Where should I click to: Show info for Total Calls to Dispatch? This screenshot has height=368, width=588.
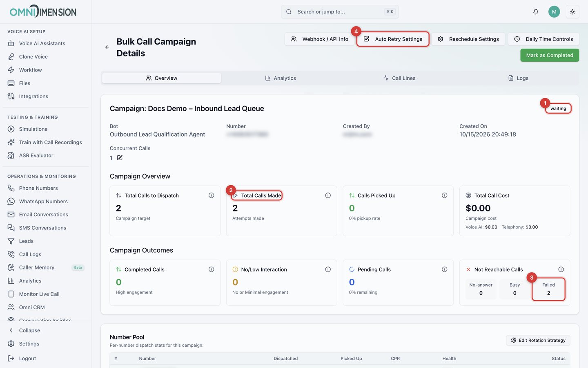[212, 195]
